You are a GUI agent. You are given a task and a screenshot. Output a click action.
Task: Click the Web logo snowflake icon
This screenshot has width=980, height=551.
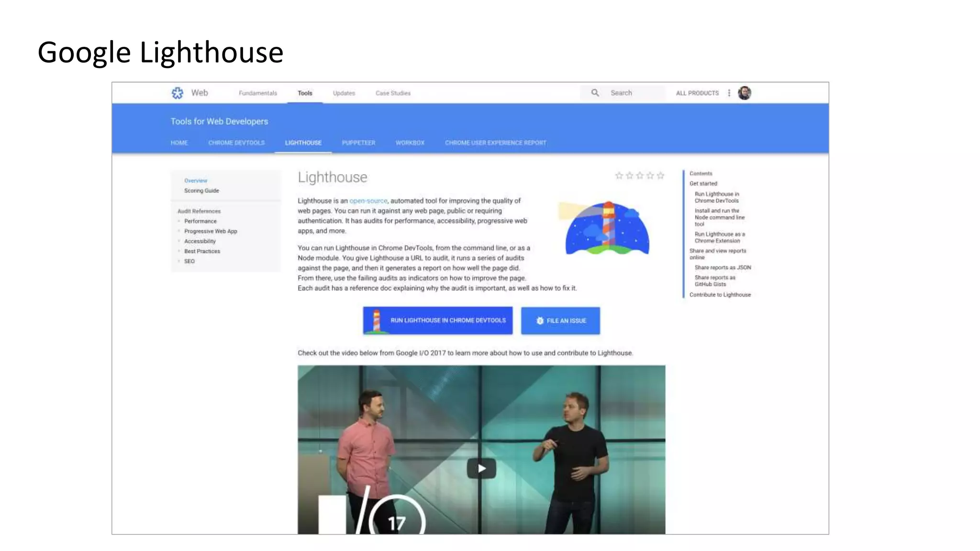[x=177, y=93]
